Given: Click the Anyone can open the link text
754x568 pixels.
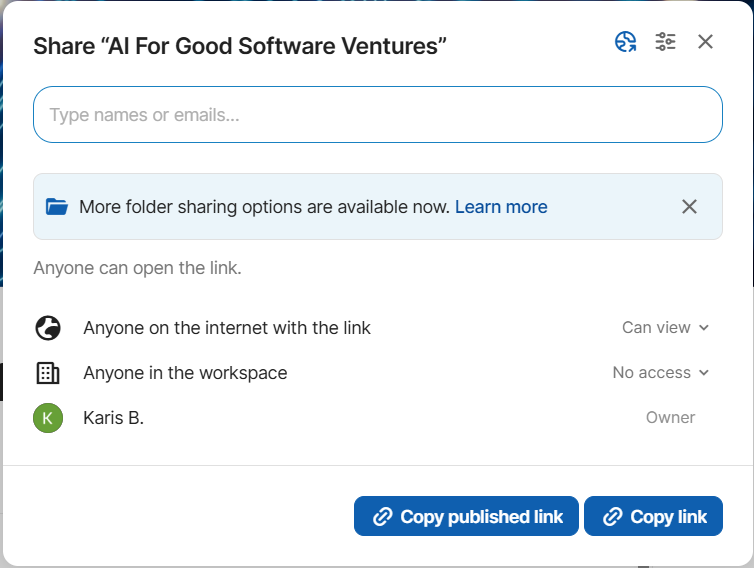Looking at the screenshot, I should pyautogui.click(x=137, y=268).
